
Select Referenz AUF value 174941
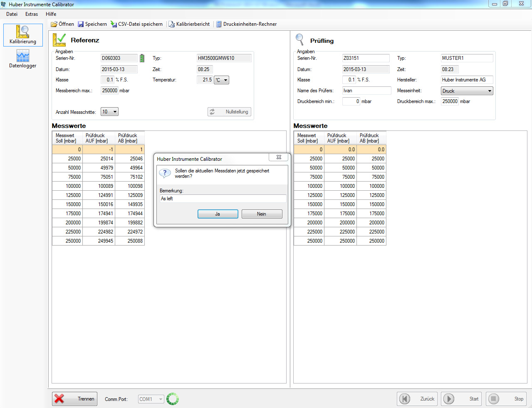pos(99,214)
